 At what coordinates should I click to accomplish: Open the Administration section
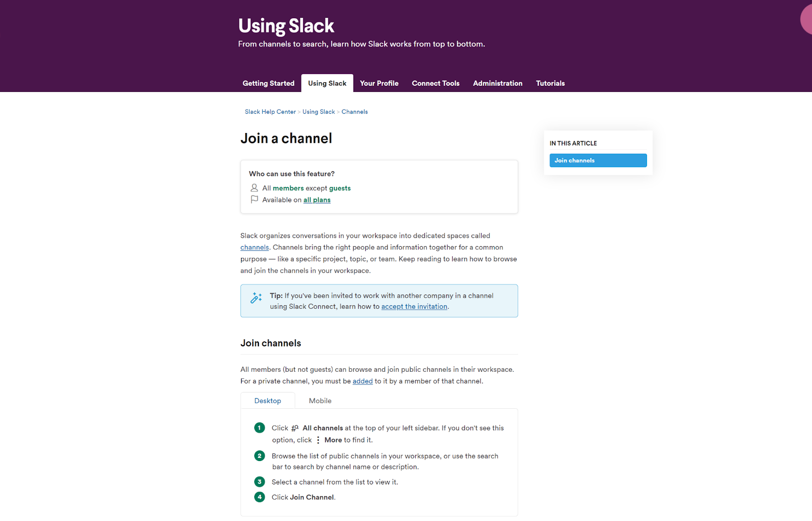(x=497, y=83)
